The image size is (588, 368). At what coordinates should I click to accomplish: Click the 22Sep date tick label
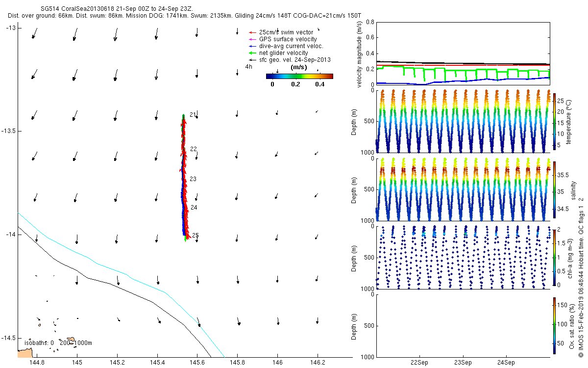(420, 363)
